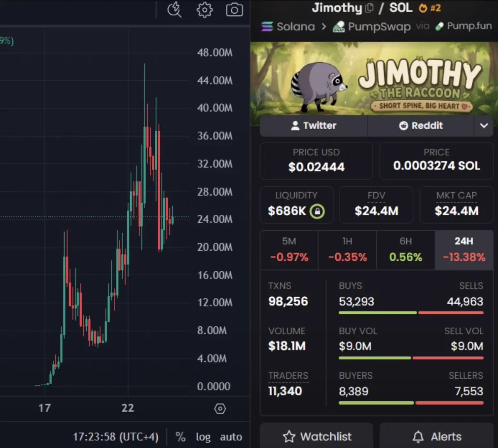Toggle percentage scale on the chart
This screenshot has height=448, width=498.
[x=180, y=437]
